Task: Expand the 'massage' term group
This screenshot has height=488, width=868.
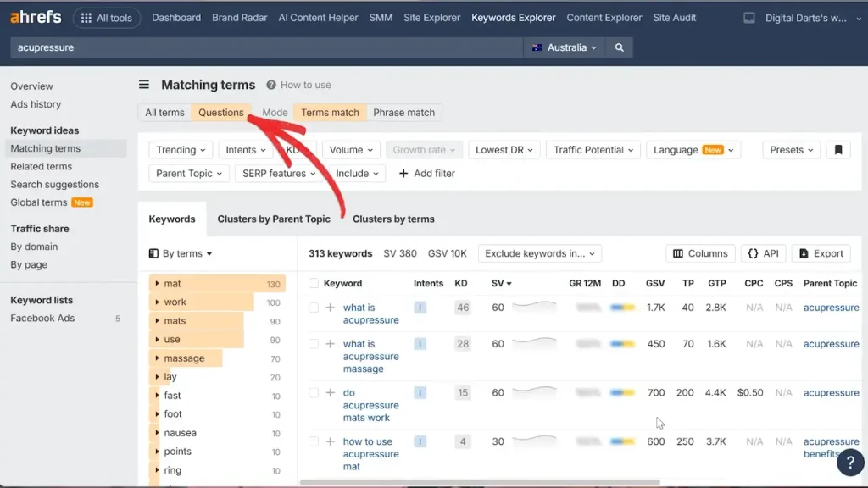Action: pyautogui.click(x=158, y=358)
